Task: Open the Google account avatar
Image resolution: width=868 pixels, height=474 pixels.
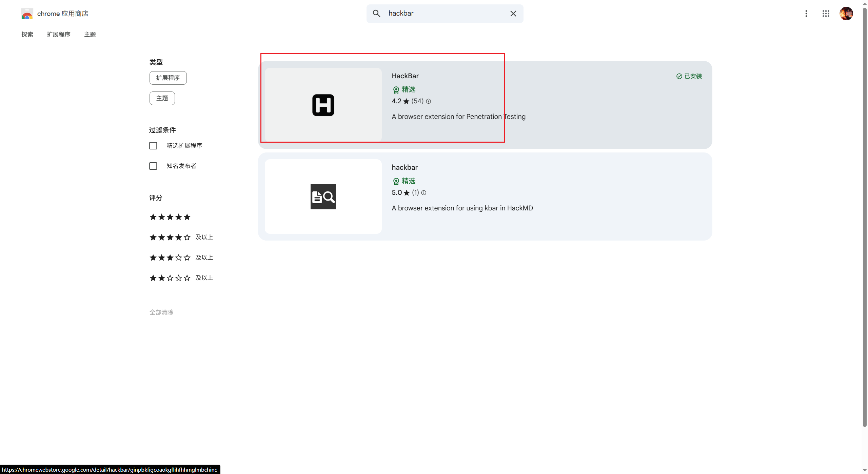Action: pyautogui.click(x=846, y=14)
